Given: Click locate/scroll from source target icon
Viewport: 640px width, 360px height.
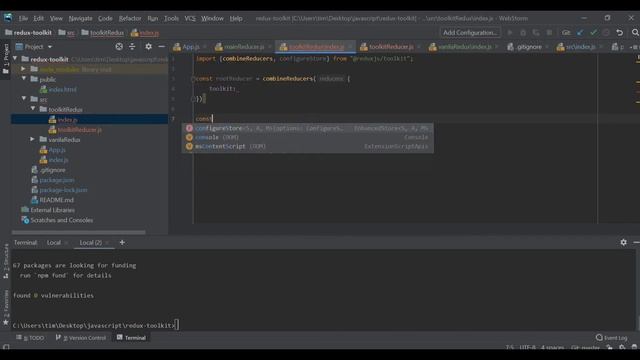Looking at the screenshot, I should (119, 47).
